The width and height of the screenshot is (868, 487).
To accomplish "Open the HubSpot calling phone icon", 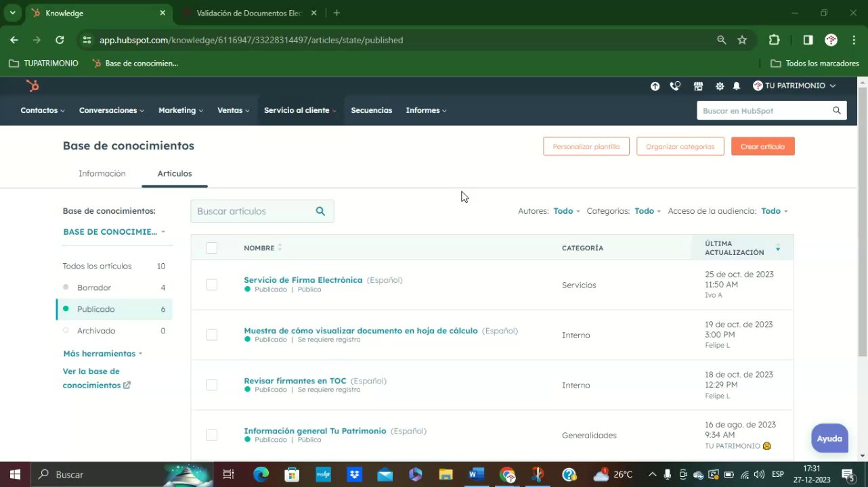I will [675, 86].
